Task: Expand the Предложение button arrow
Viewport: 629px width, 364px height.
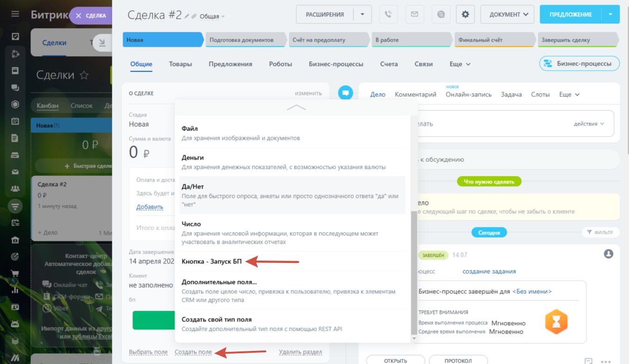Action: click(x=610, y=15)
